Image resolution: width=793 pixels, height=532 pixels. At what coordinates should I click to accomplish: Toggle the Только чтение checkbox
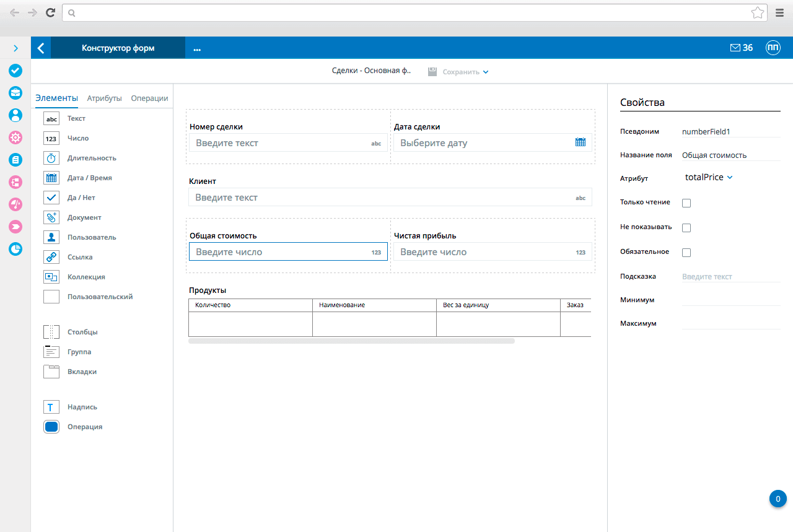click(x=686, y=203)
